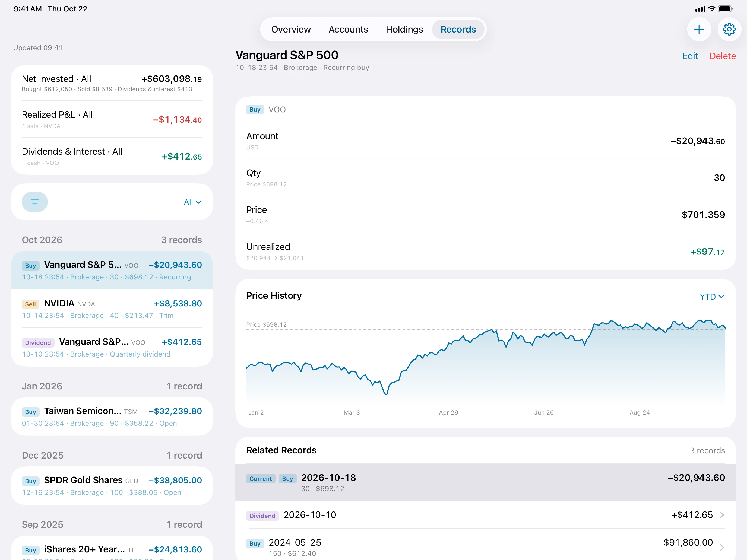Open the Holdings tab
The width and height of the screenshot is (747, 560).
(x=404, y=29)
